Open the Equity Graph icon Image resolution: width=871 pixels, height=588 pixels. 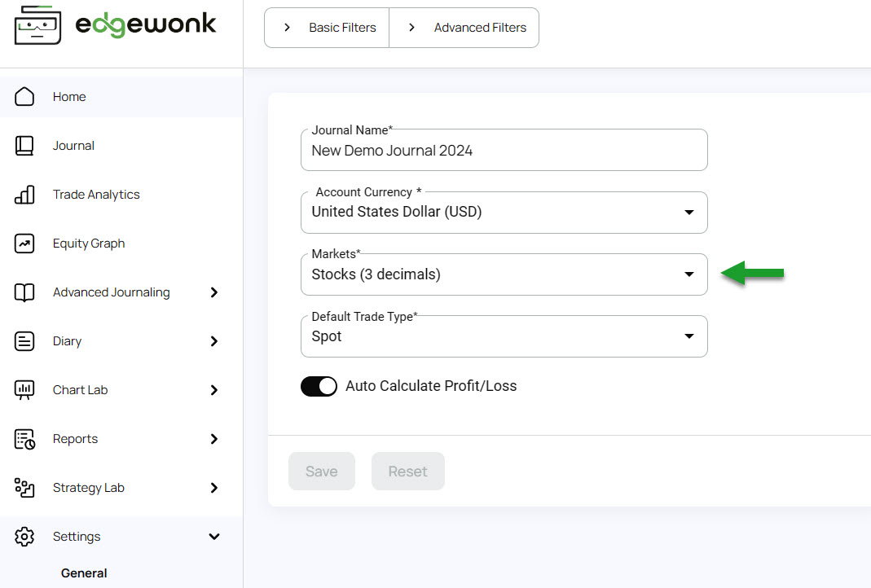(24, 244)
